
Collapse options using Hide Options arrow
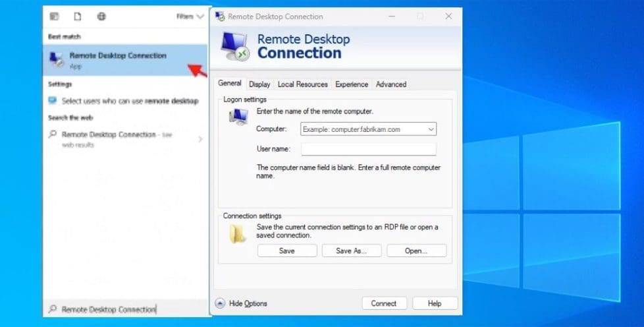tap(220, 303)
